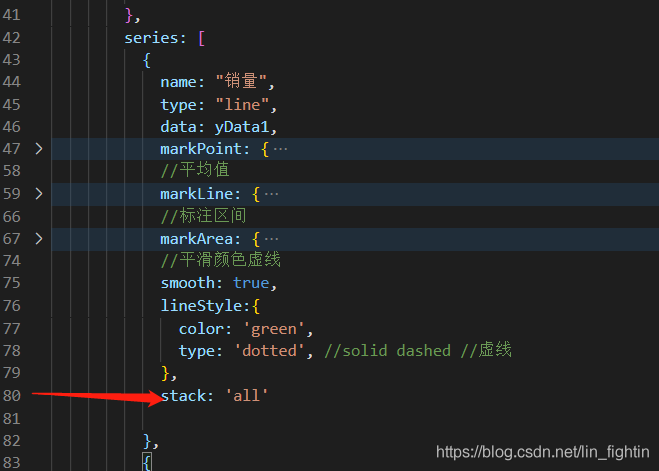
Task: Expand the folded markPoint block
Action: 39,149
